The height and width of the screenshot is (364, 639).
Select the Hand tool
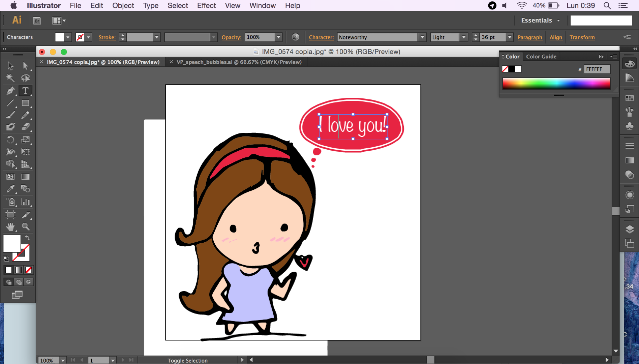click(10, 226)
